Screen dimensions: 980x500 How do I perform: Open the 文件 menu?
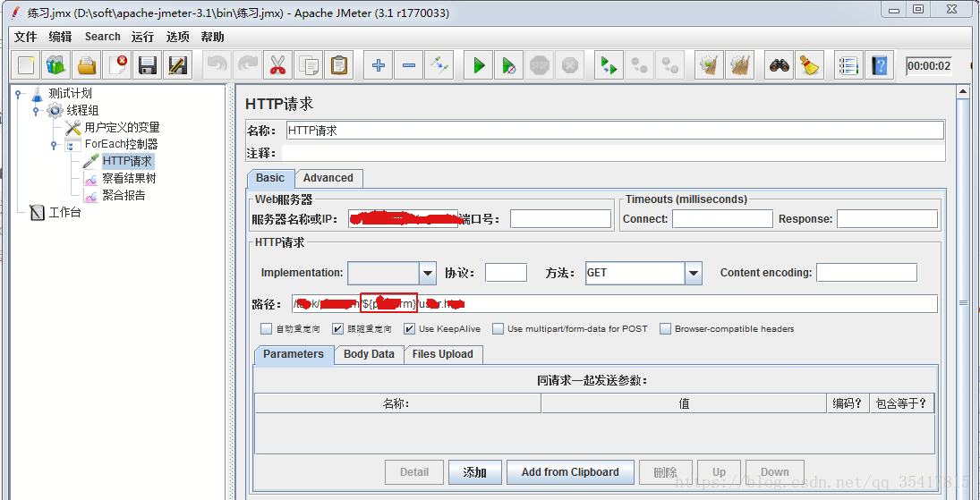pos(26,37)
